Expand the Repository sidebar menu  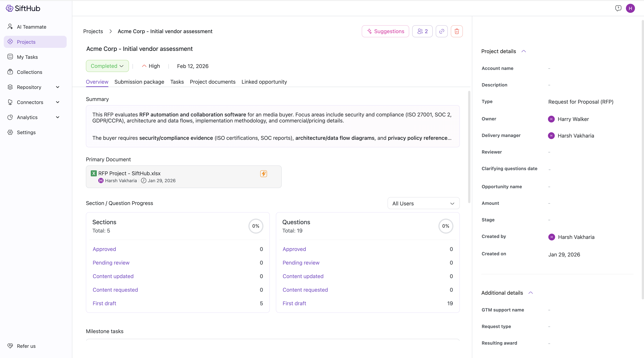(x=57, y=87)
